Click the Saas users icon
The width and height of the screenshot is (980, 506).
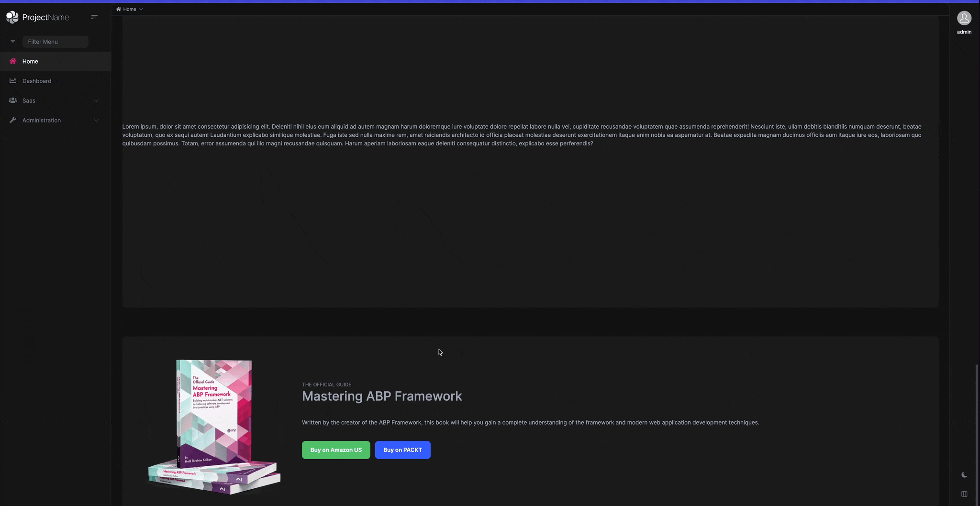point(13,100)
